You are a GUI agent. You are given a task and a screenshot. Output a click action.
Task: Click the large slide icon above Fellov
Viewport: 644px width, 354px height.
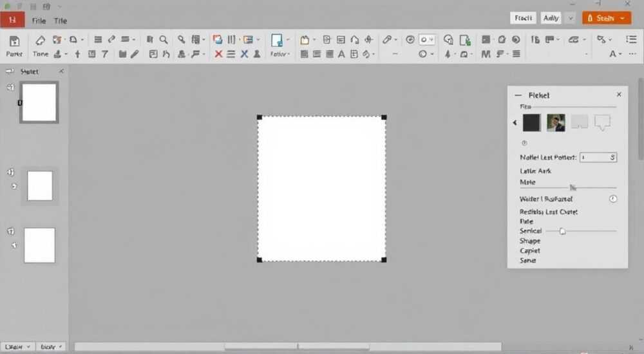(276, 41)
